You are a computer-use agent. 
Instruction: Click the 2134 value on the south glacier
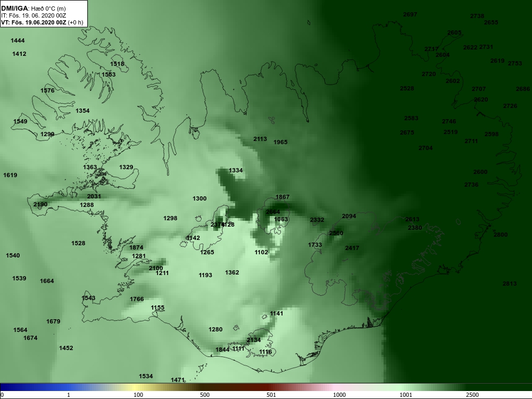[254, 340]
